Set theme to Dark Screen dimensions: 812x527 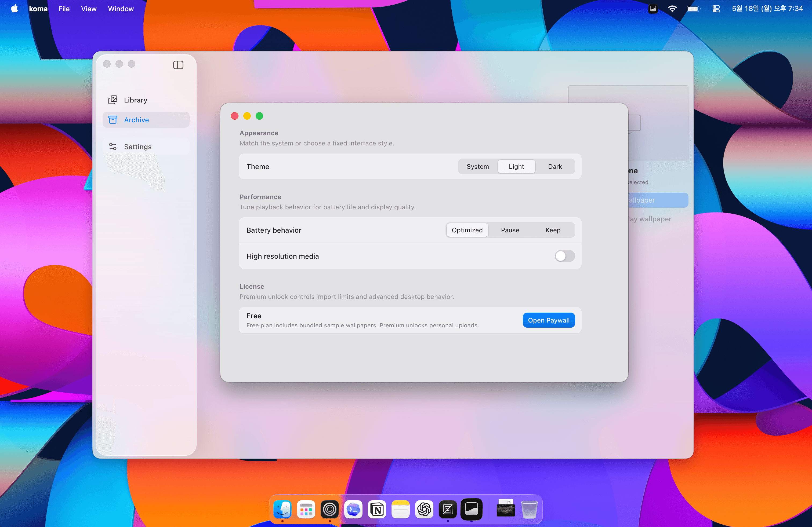[x=555, y=166]
